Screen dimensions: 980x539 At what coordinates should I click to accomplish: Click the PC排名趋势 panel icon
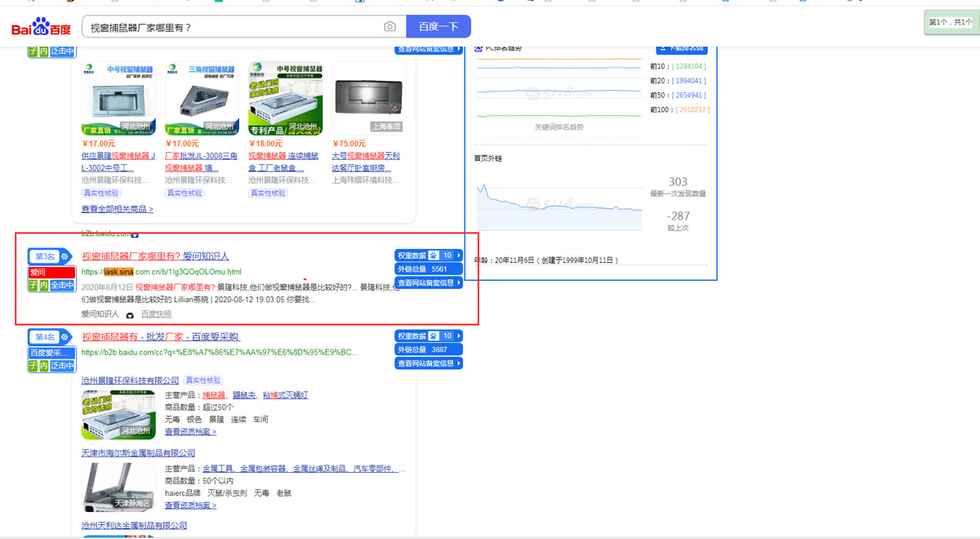[x=479, y=49]
